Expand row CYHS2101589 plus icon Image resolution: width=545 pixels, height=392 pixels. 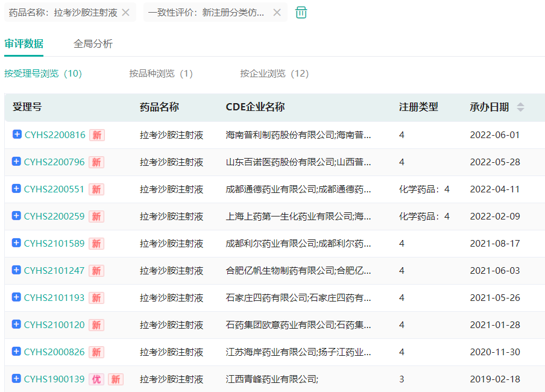click(x=17, y=243)
